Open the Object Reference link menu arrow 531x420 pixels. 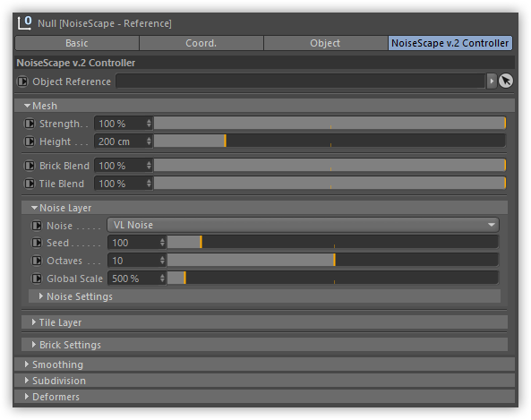point(492,81)
